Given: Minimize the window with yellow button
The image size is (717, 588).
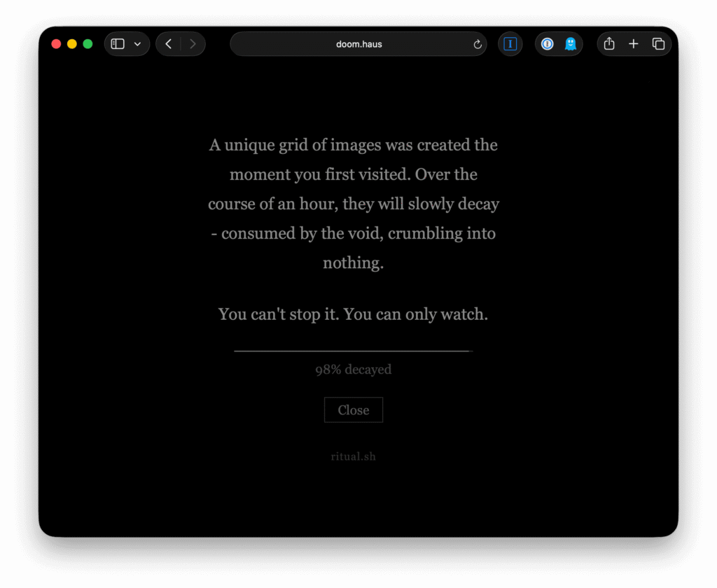Looking at the screenshot, I should 72,44.
